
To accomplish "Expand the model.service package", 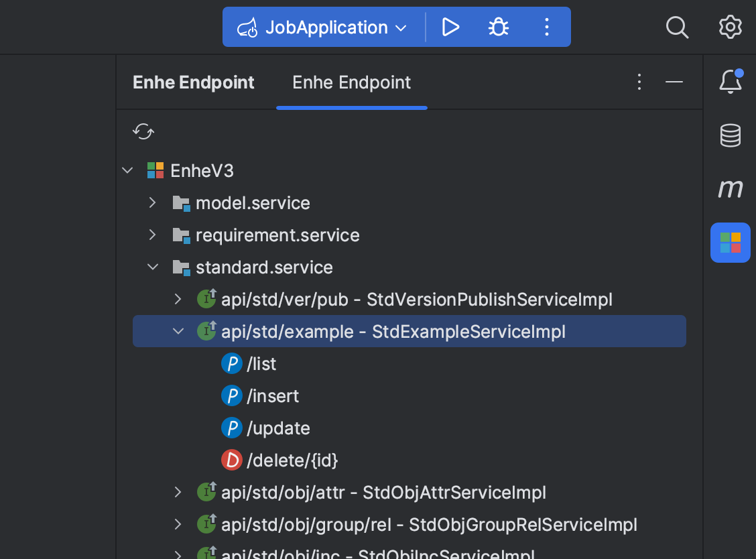I will (x=152, y=202).
